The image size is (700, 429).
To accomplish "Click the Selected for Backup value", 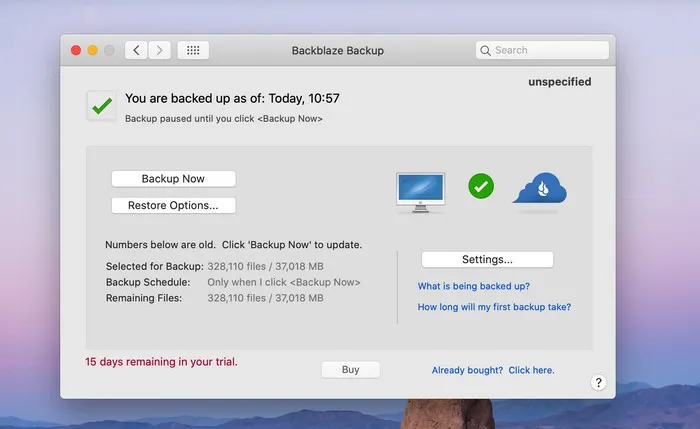I will 265,267.
